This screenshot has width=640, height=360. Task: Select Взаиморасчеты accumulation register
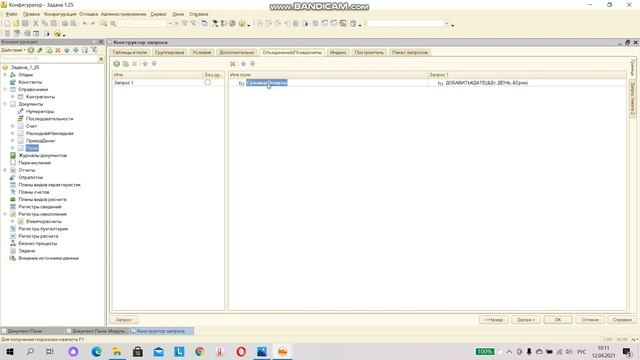coord(43,222)
